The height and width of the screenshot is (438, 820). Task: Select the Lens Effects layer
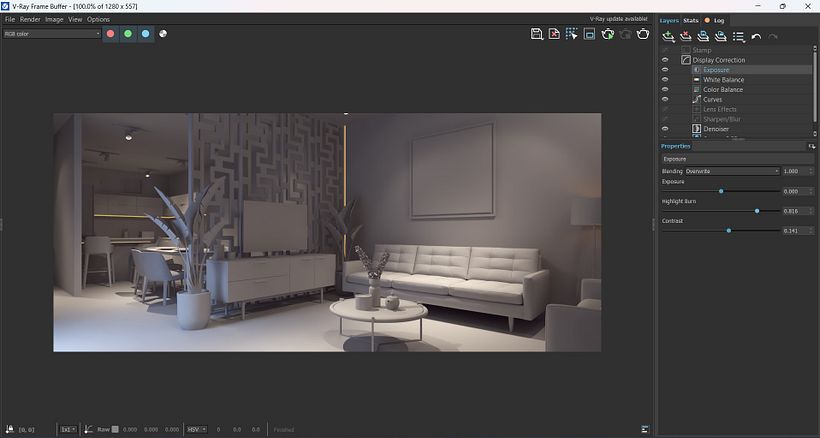pyautogui.click(x=720, y=109)
